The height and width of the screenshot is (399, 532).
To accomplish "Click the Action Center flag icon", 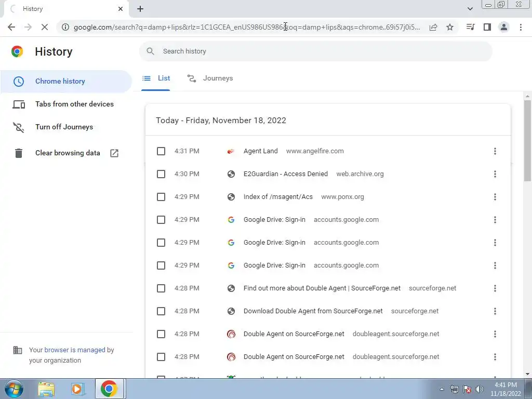I will point(467,389).
